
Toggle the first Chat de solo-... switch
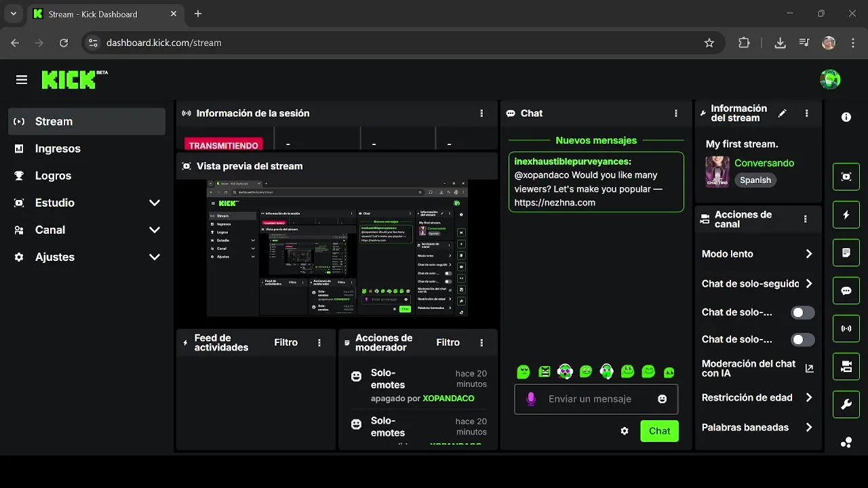point(803,312)
